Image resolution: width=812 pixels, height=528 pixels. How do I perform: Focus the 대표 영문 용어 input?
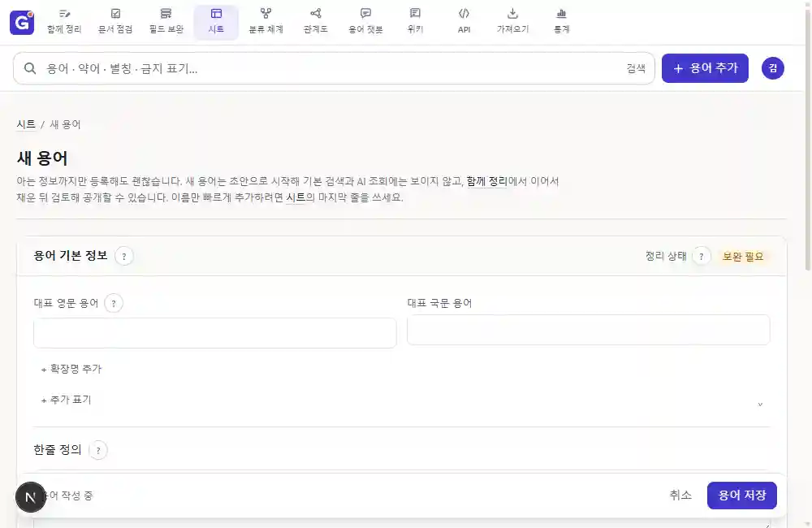[x=215, y=333]
